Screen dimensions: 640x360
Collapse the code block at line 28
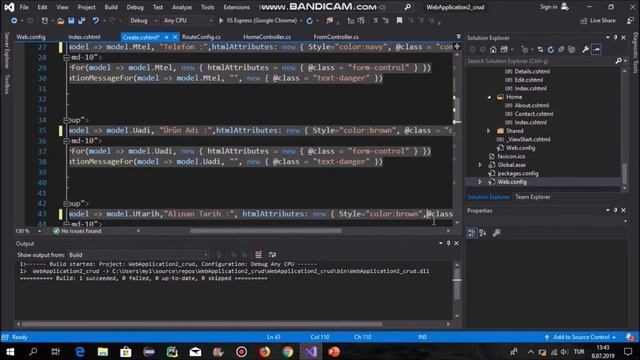pos(66,58)
